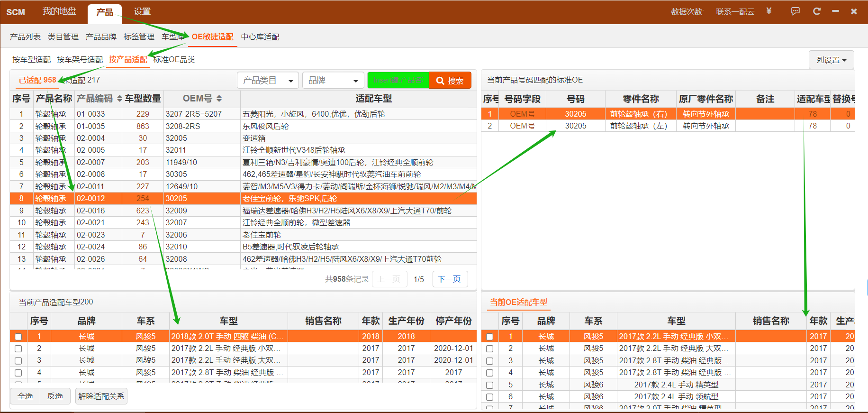Check row 1 box in 当前产品适配车型 table

(18, 337)
